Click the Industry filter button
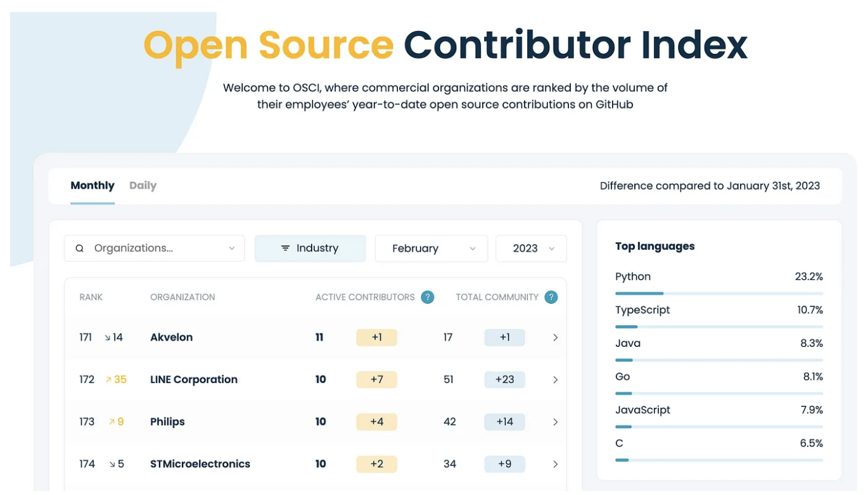 pos(310,249)
